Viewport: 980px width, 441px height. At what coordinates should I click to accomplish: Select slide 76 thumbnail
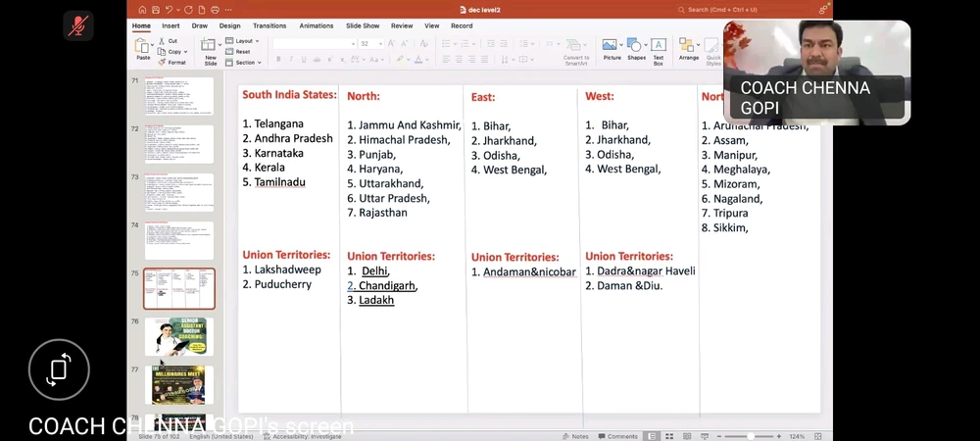(x=179, y=336)
